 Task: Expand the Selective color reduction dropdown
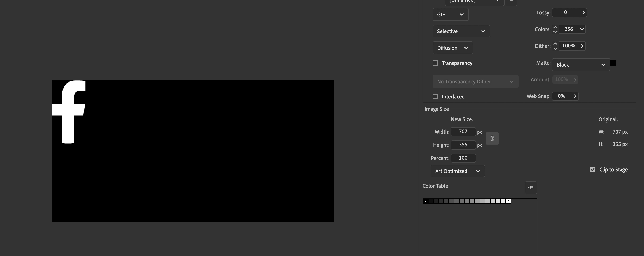[461, 31]
